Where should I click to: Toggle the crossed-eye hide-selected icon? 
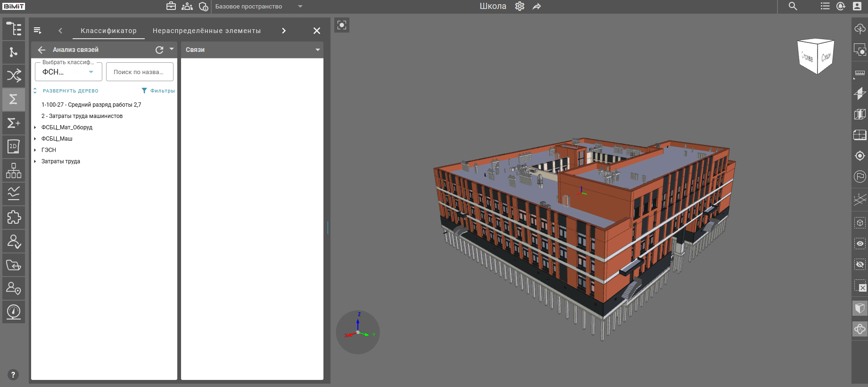click(860, 264)
